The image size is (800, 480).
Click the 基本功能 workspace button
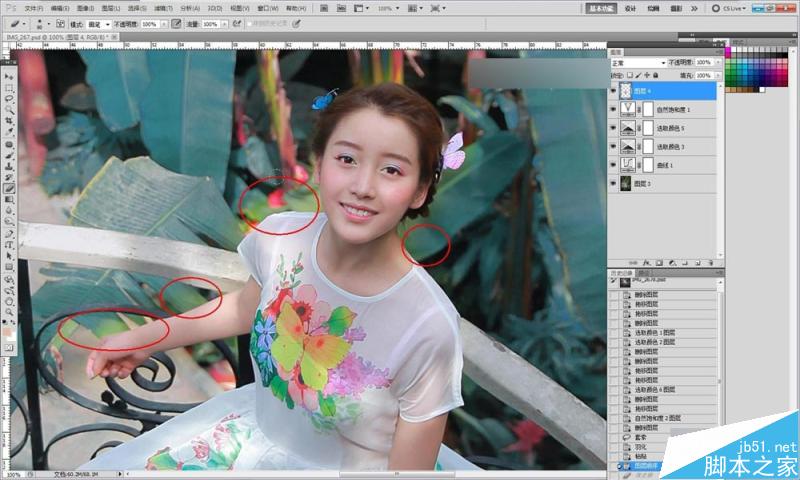coord(601,8)
